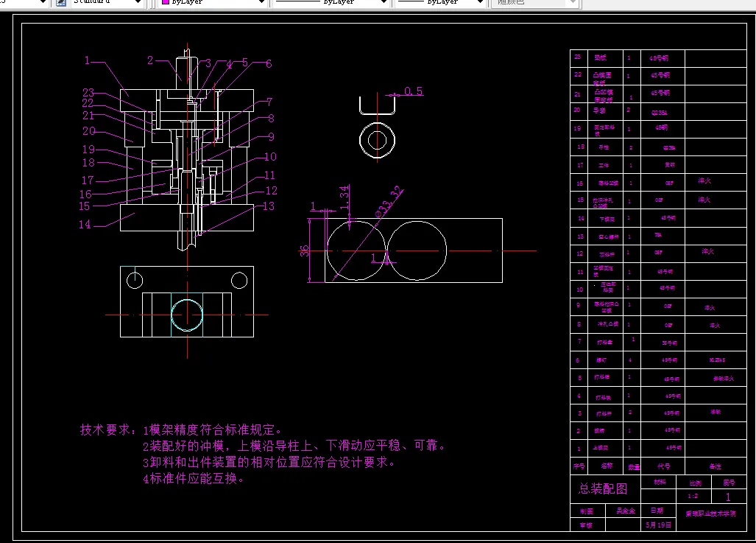Viewport: 756px width, 543px height.
Task: Select the 技术要求 heading text
Action: [x=108, y=430]
